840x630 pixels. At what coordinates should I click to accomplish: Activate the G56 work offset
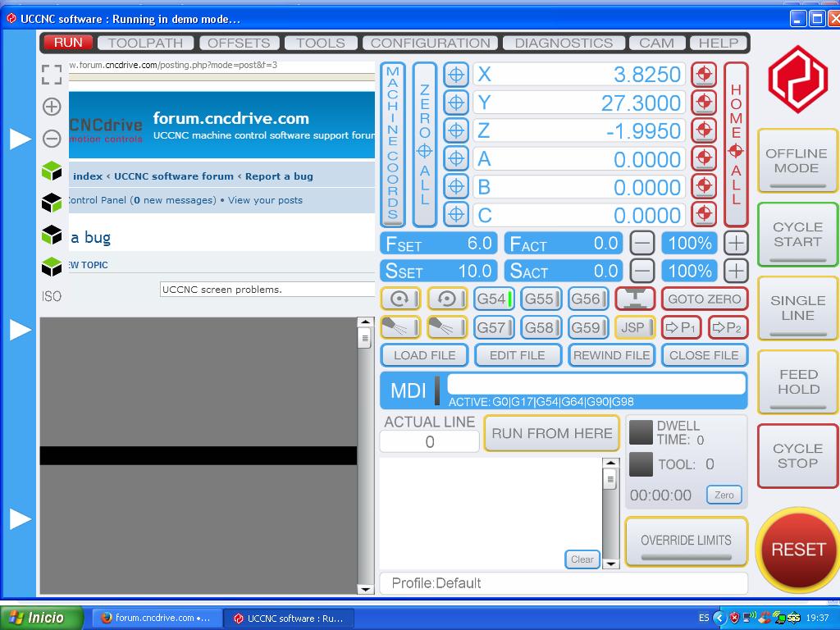pos(587,299)
